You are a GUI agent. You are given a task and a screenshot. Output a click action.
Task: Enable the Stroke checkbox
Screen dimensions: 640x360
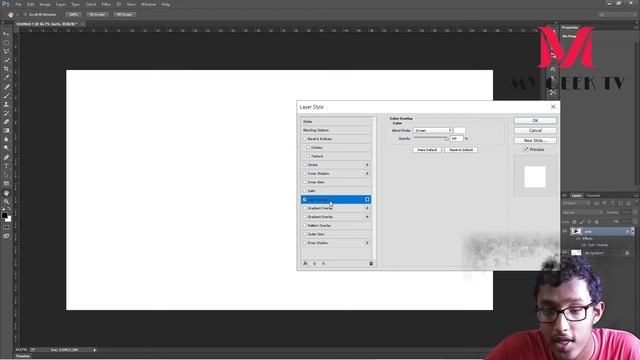(304, 164)
